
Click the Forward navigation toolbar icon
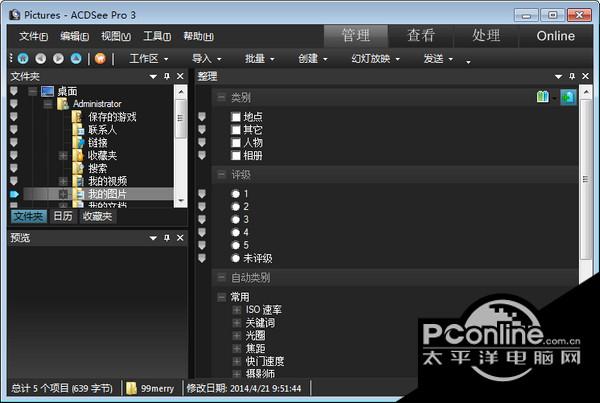(59, 59)
